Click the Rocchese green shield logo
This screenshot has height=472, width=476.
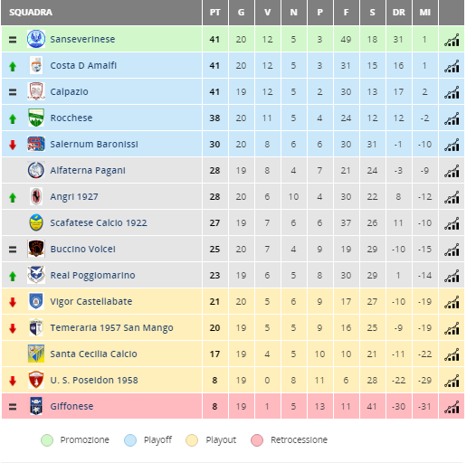tap(36, 118)
